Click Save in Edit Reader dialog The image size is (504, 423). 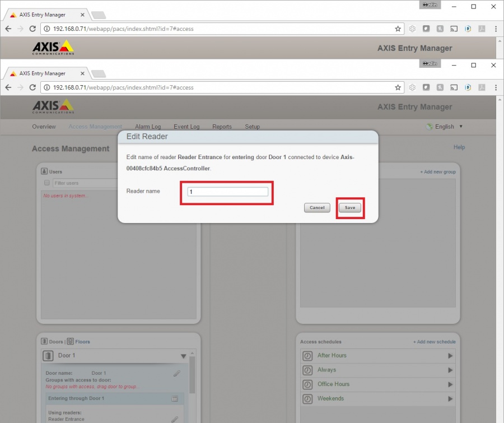pos(349,208)
